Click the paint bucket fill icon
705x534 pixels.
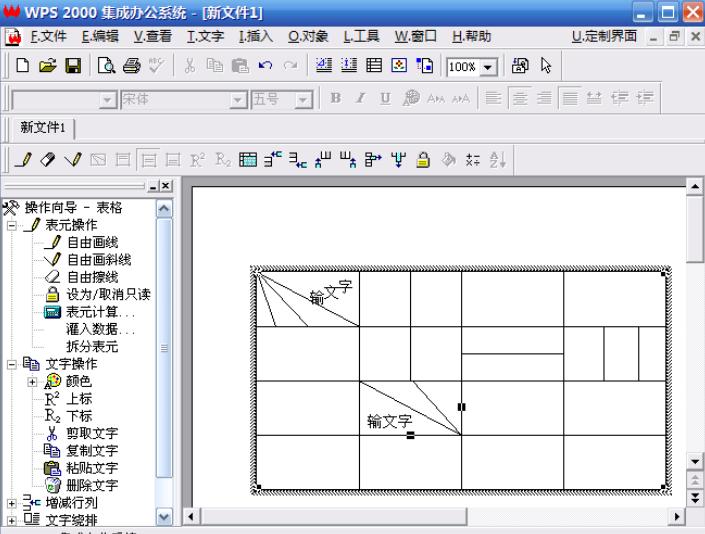[448, 160]
